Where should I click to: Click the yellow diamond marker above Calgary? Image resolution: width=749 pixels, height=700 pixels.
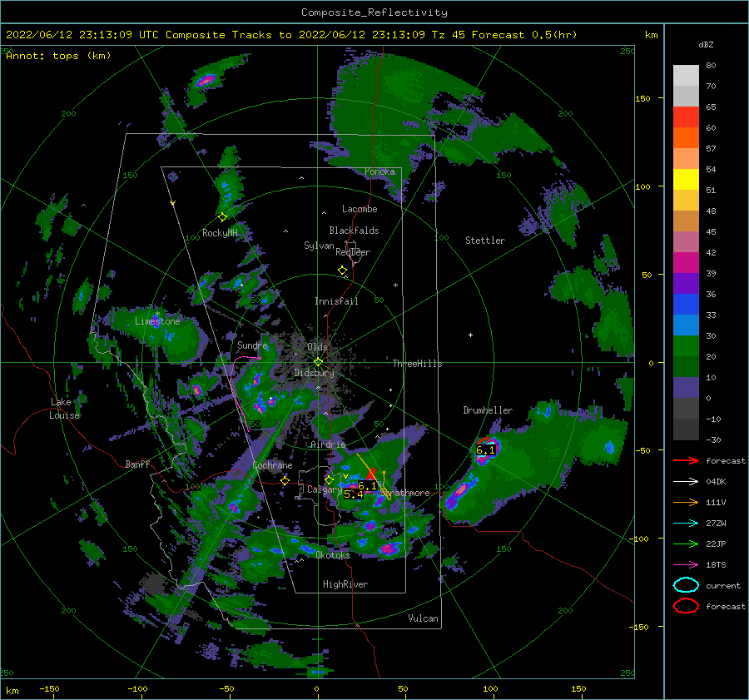point(329,479)
